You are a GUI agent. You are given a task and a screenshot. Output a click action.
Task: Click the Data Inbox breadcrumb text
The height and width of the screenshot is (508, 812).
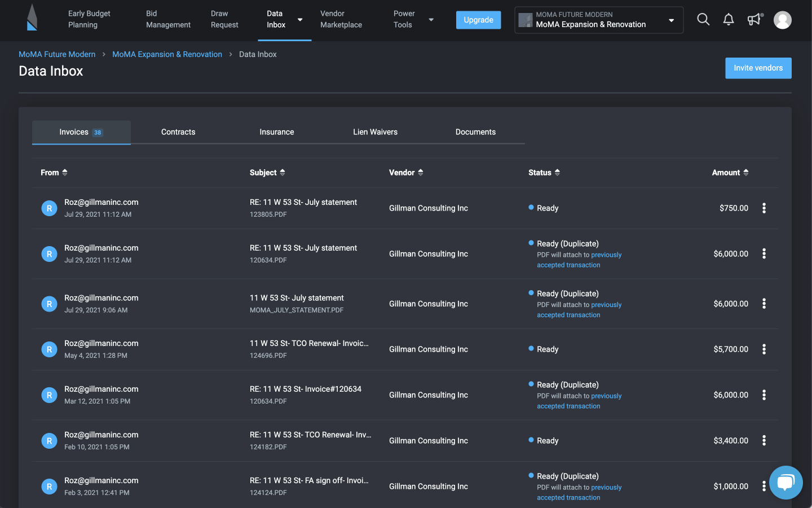258,54
